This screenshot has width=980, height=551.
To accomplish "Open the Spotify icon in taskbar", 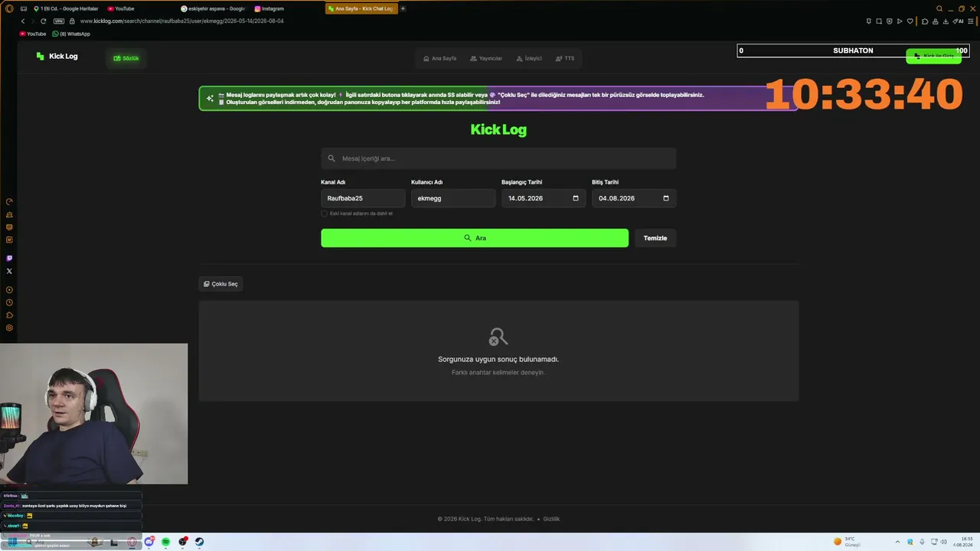I will pyautogui.click(x=165, y=542).
